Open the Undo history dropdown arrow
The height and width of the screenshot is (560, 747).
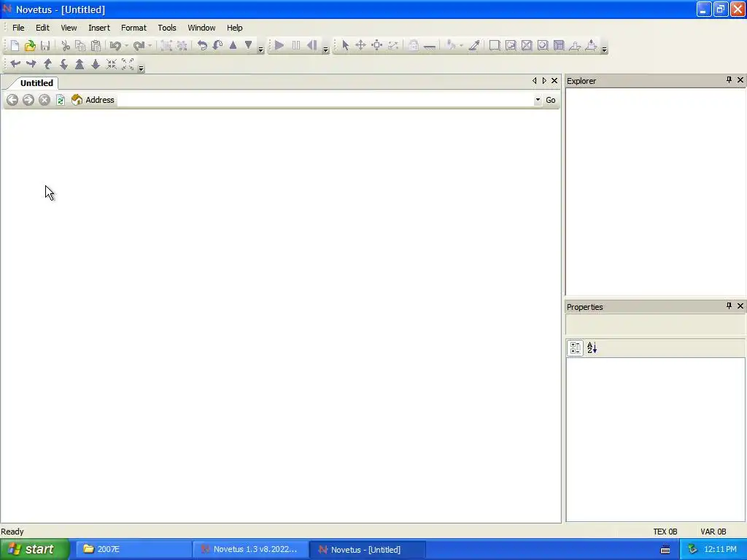click(x=127, y=46)
